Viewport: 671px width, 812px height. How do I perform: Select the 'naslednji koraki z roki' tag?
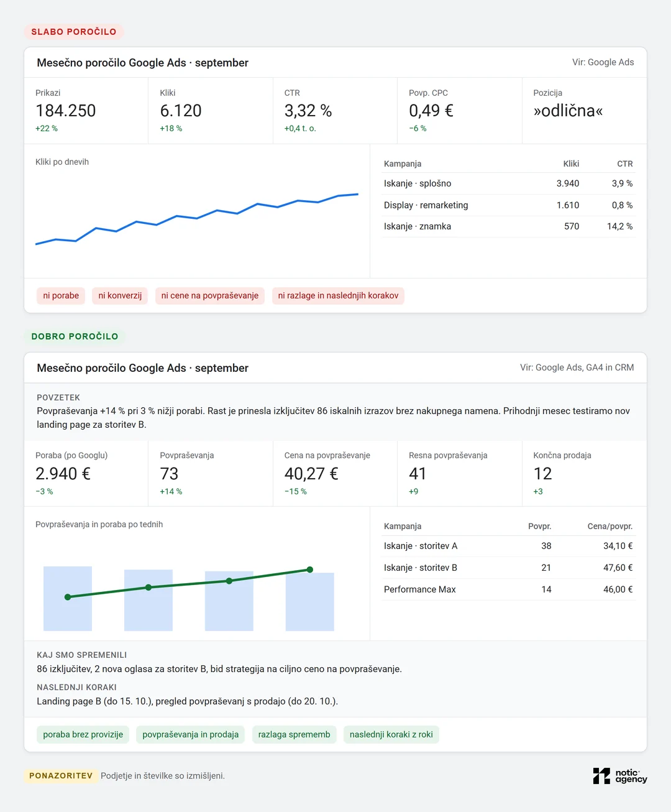[391, 735]
